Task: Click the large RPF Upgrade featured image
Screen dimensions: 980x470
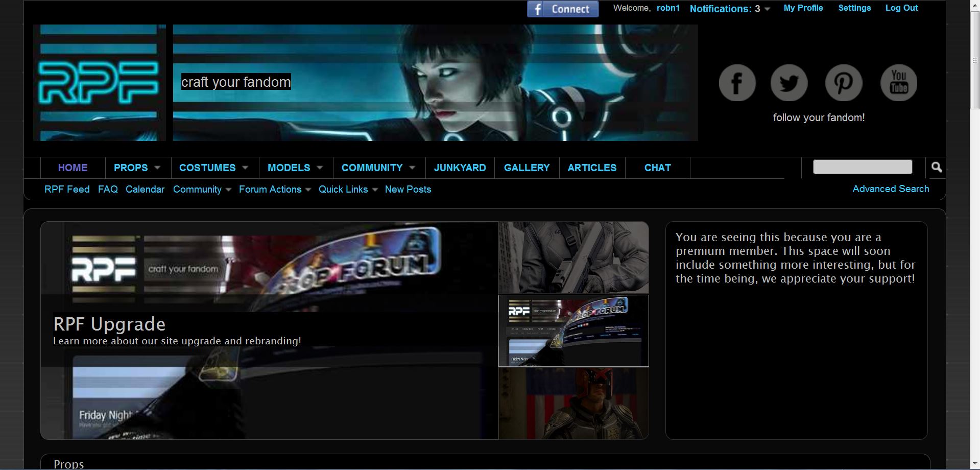Action: click(x=269, y=331)
